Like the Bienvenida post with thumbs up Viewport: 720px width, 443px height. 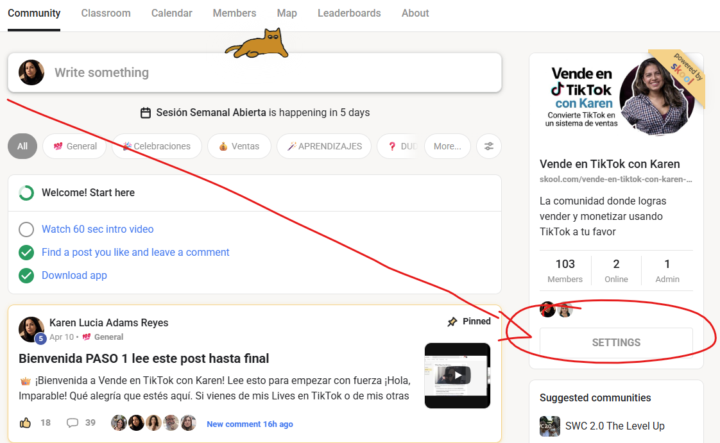[25, 423]
